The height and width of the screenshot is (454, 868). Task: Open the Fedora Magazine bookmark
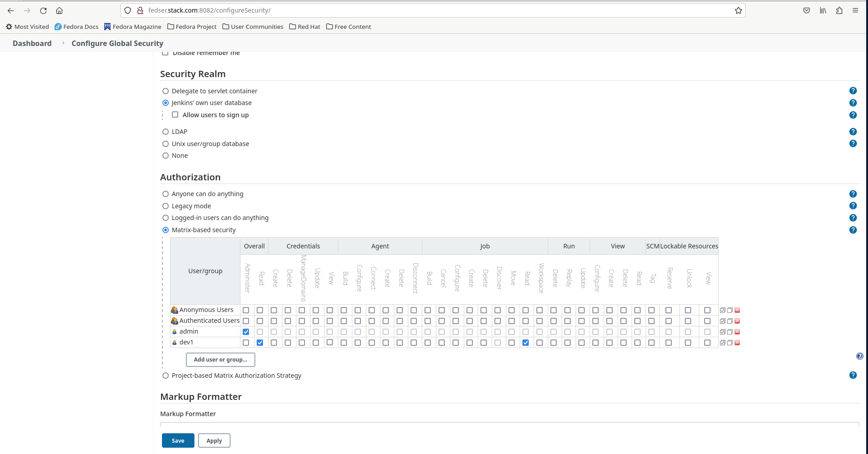[133, 27]
